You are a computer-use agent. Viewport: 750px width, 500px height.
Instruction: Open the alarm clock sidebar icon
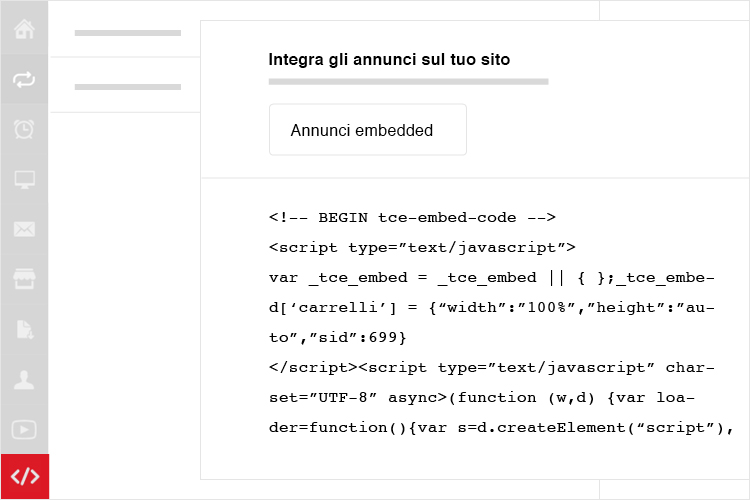[24, 129]
